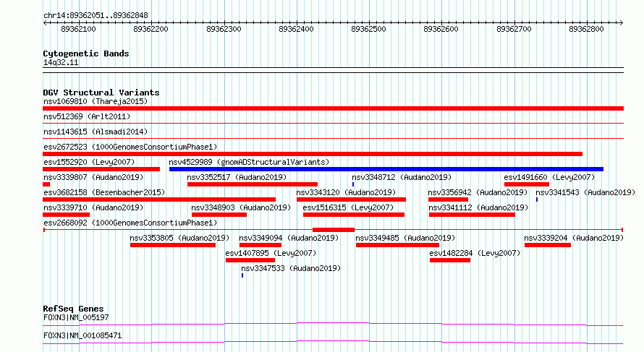Click the nsv4529989 (gnomADStructuralVariants) label

(x=249, y=162)
